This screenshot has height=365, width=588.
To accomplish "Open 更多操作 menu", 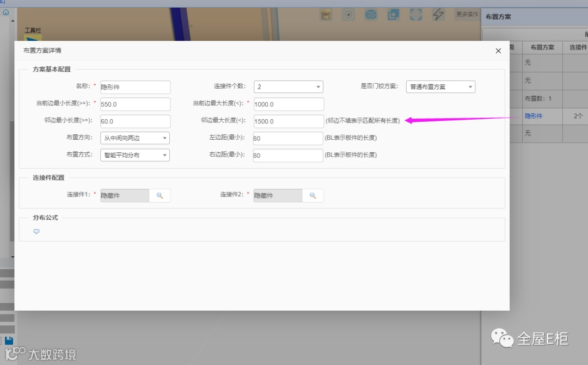I will (467, 14).
